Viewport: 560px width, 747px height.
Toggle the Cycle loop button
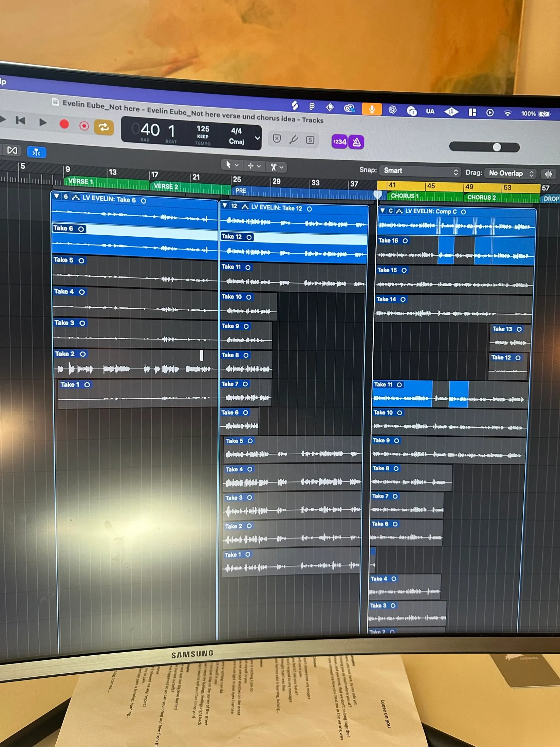tap(104, 127)
